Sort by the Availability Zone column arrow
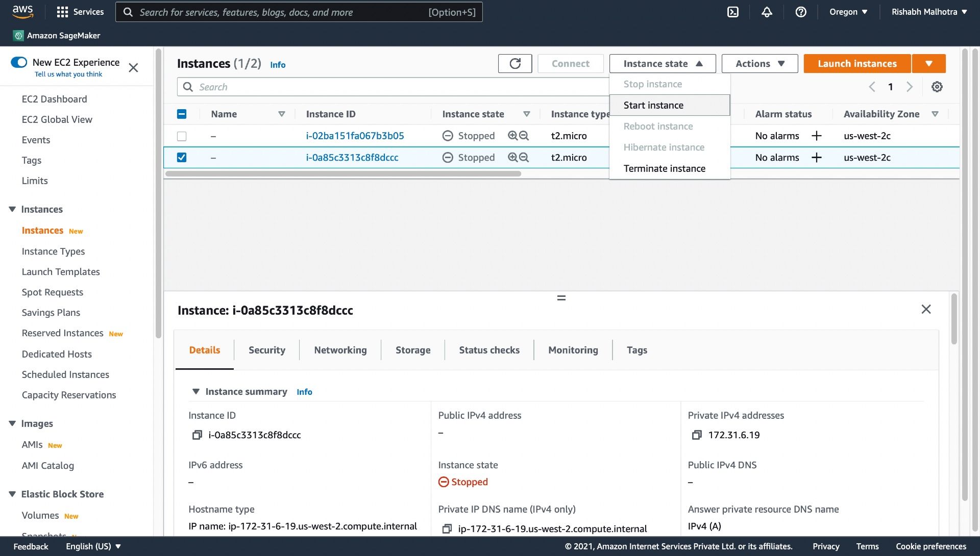The height and width of the screenshot is (556, 980). tap(935, 114)
